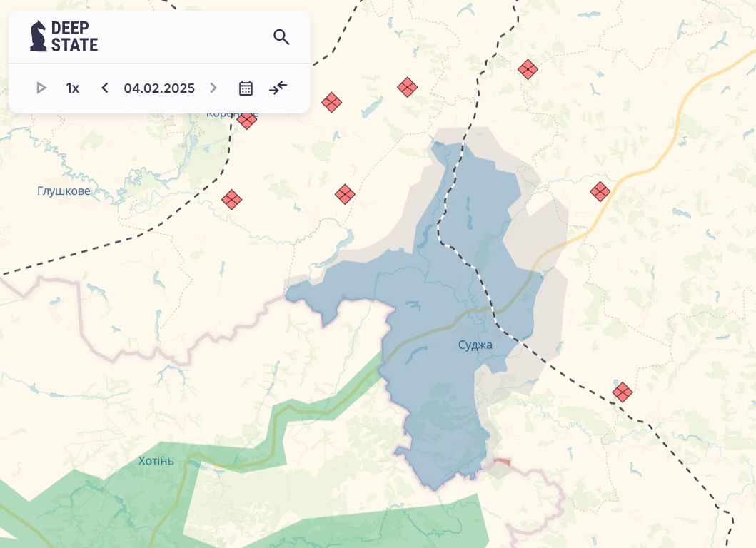Click the unit marker nearest Глушкове
756x548 pixels.
(231, 200)
